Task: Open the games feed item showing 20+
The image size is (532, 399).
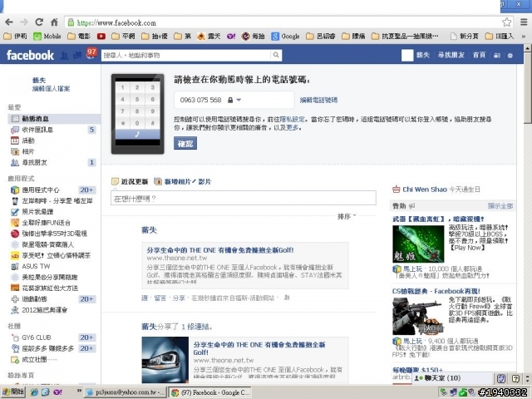Action: tap(53, 299)
